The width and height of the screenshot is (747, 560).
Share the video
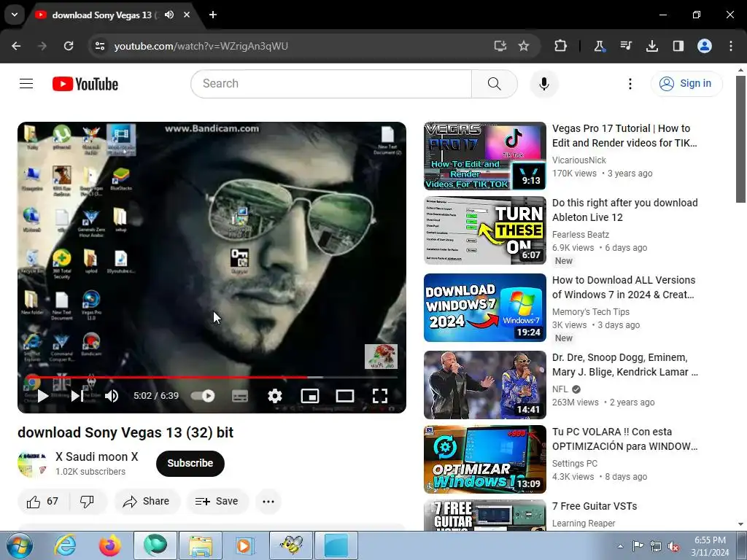pyautogui.click(x=146, y=502)
